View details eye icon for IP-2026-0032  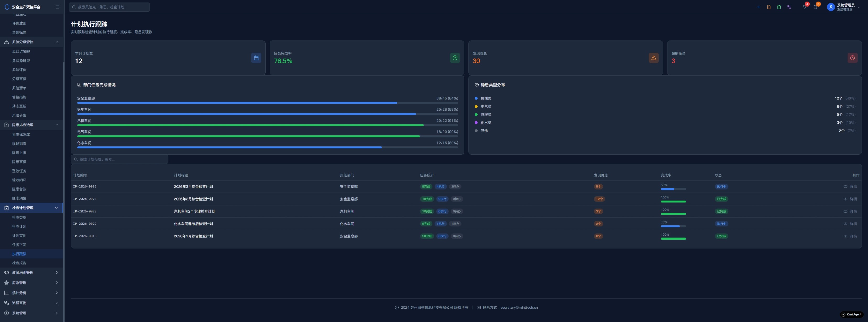[845, 187]
